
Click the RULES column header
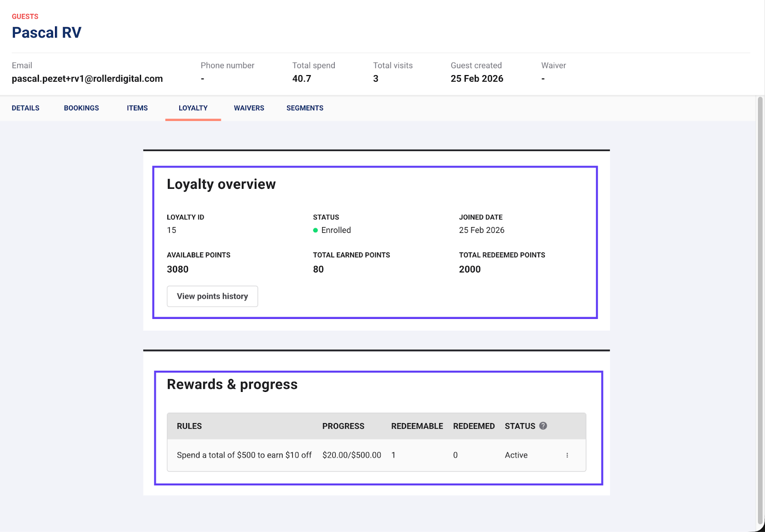click(x=189, y=426)
